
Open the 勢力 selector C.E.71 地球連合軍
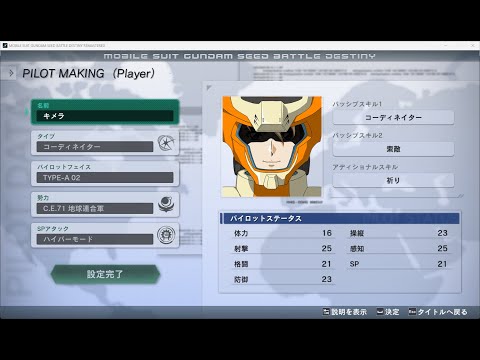pyautogui.click(x=105, y=205)
